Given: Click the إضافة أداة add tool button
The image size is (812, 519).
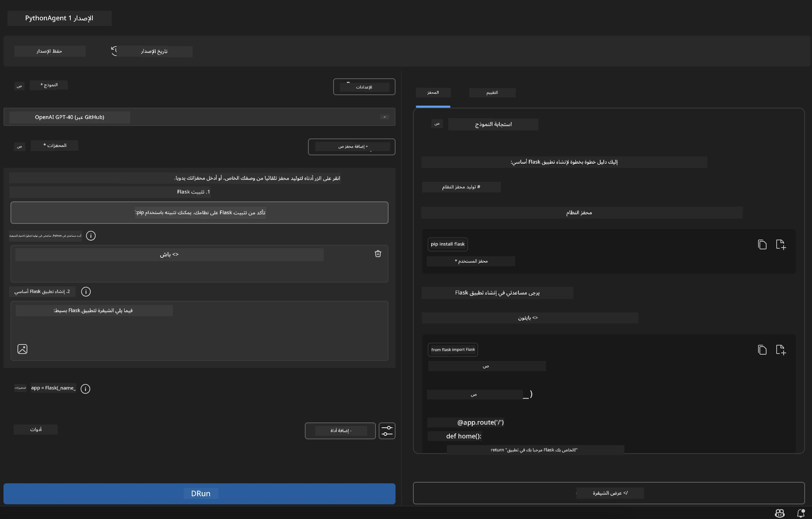Looking at the screenshot, I should click(x=340, y=431).
